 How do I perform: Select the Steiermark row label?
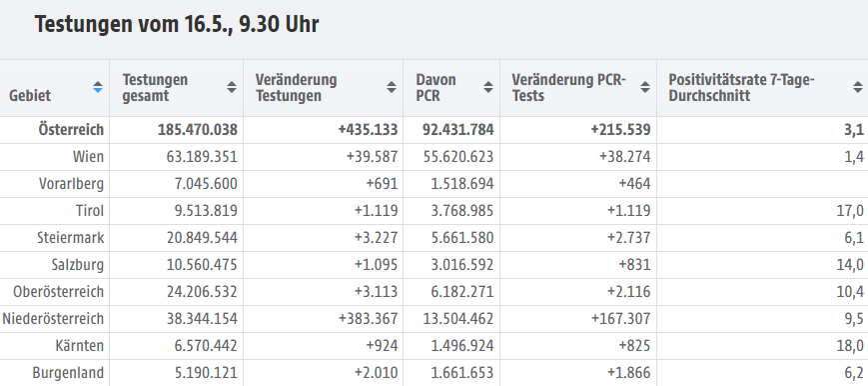pos(70,238)
